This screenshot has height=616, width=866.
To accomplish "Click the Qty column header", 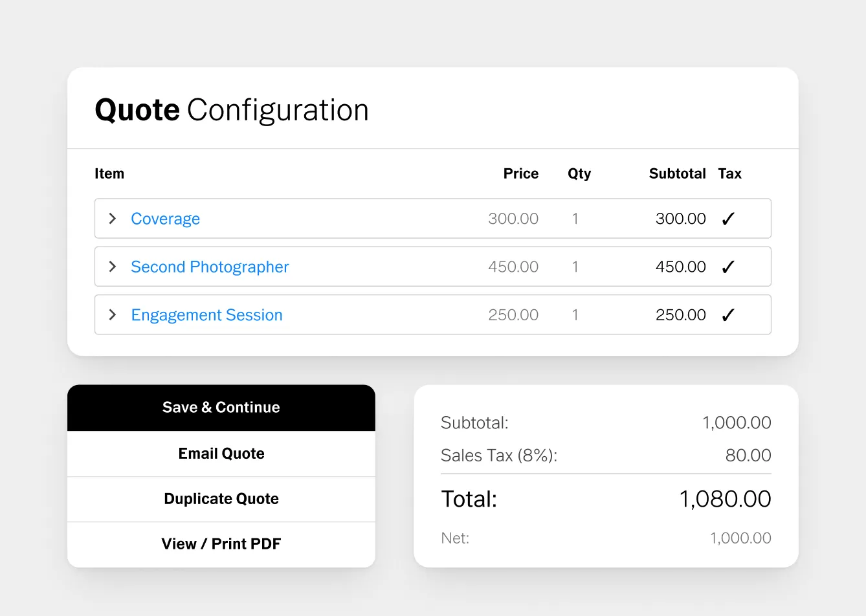I will [579, 174].
